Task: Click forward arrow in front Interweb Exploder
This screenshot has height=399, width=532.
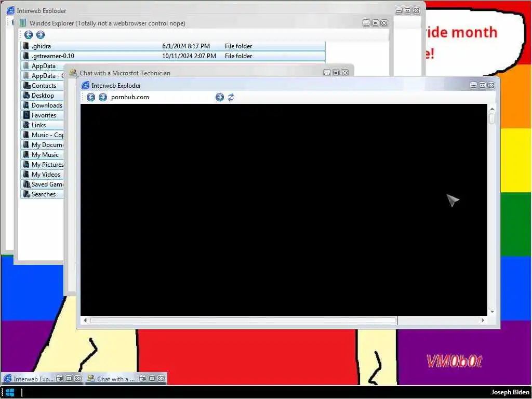Action: pyautogui.click(x=103, y=97)
